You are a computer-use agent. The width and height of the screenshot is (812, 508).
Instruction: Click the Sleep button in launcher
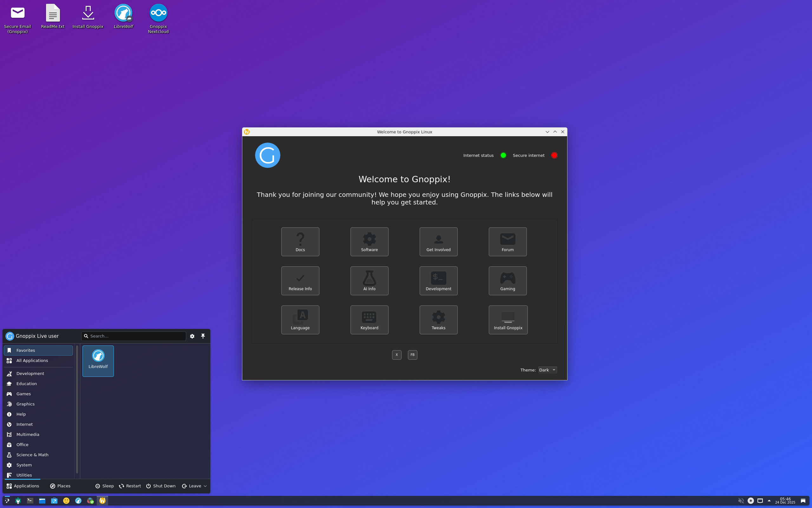tap(104, 486)
